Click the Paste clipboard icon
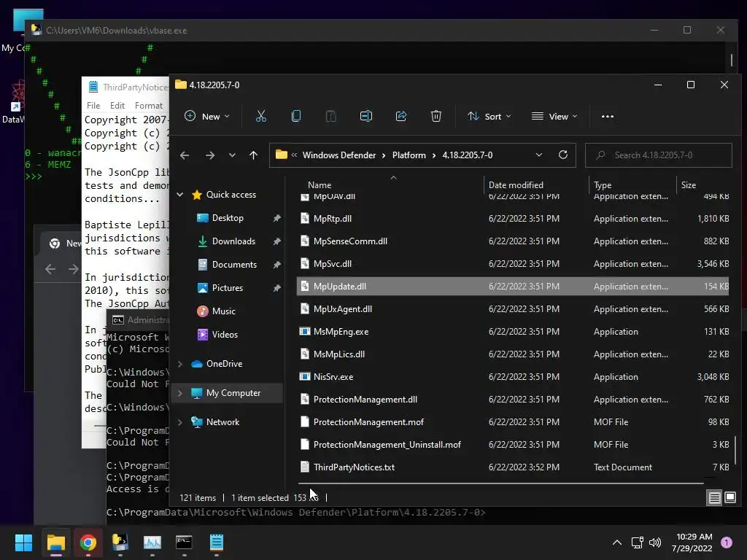This screenshot has height=560, width=747. 330,116
